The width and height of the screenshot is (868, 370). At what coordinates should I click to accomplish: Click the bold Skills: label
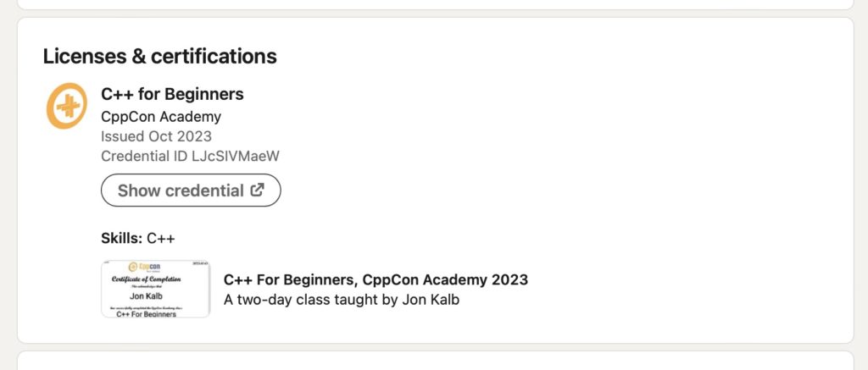point(121,238)
